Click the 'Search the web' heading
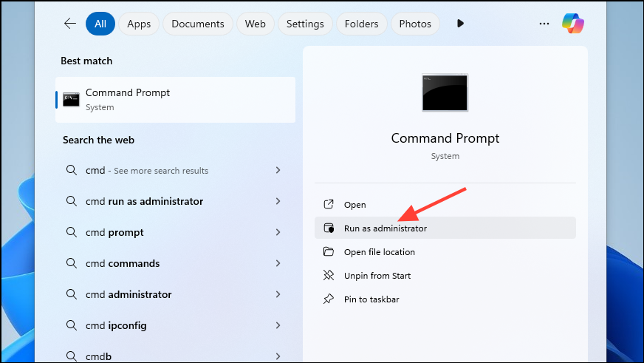The width and height of the screenshot is (644, 363). point(98,140)
